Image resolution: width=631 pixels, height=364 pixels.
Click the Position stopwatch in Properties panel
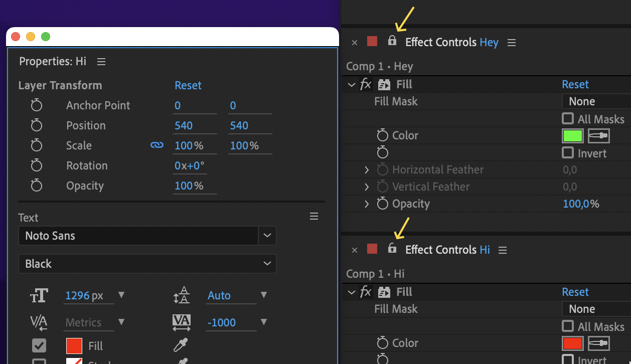point(36,125)
